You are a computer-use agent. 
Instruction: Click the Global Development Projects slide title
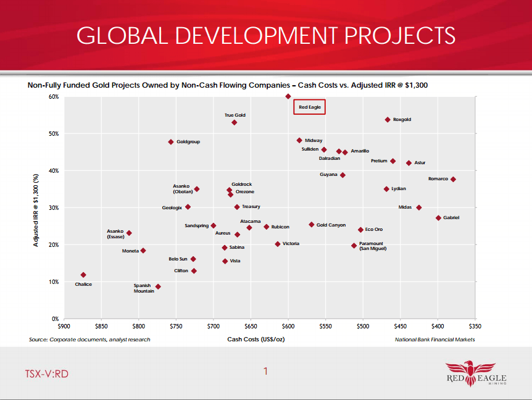coord(266,35)
